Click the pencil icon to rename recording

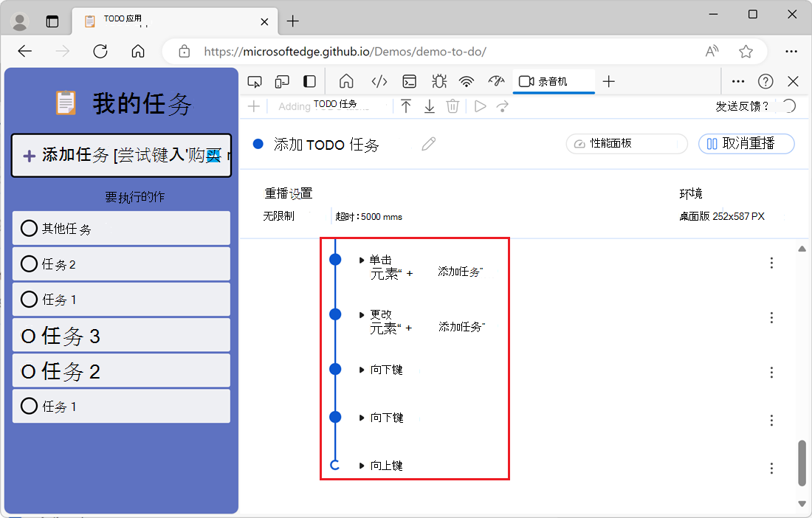429,144
